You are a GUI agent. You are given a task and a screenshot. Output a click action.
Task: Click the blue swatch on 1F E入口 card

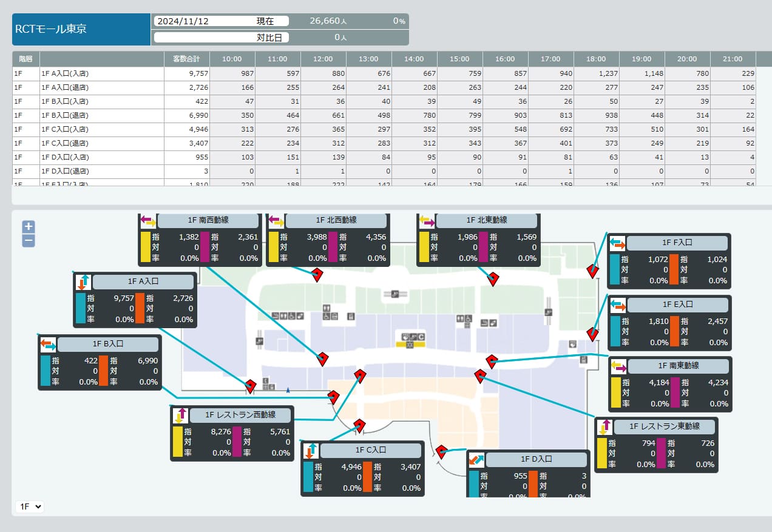(x=615, y=331)
